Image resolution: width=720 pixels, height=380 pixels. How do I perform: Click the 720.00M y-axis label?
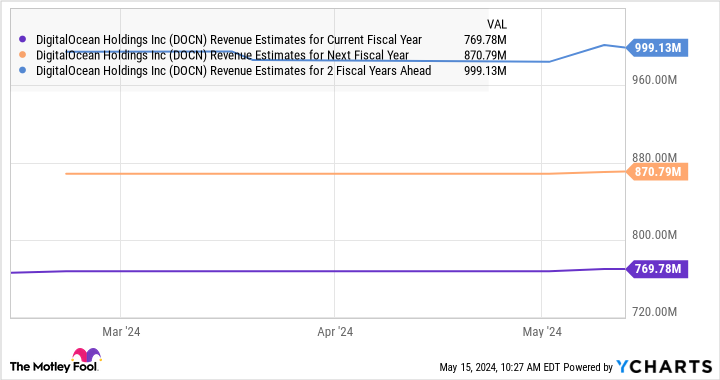(x=654, y=312)
